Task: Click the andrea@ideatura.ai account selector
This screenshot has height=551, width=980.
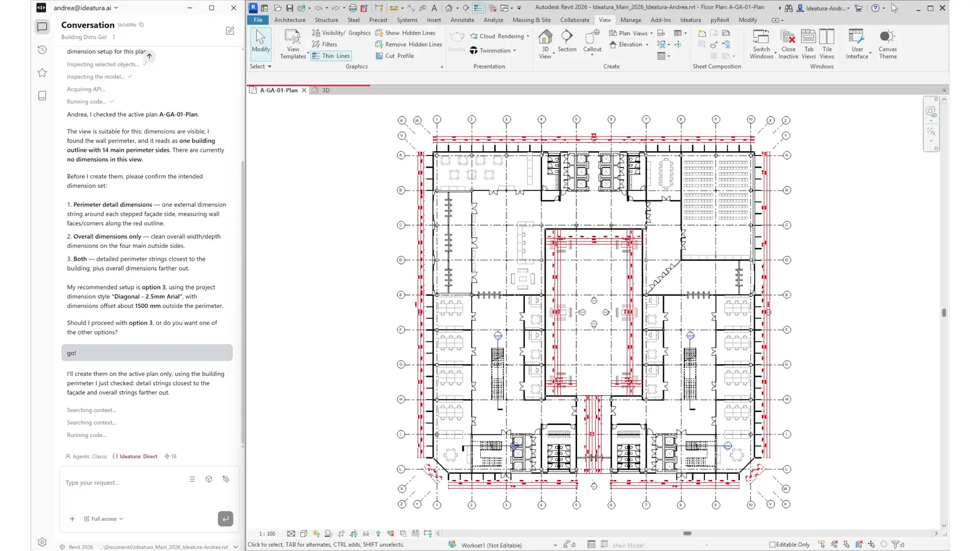Action: (86, 8)
